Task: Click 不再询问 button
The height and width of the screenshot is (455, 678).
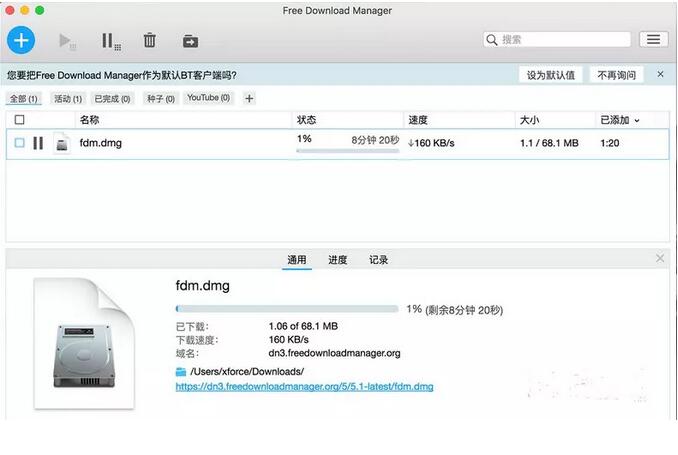Action: pos(616,75)
